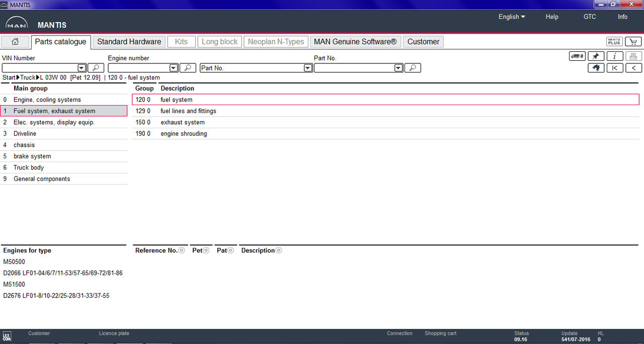Expand the Part No. input dropdown arrow
The width and height of the screenshot is (644, 344).
click(398, 68)
